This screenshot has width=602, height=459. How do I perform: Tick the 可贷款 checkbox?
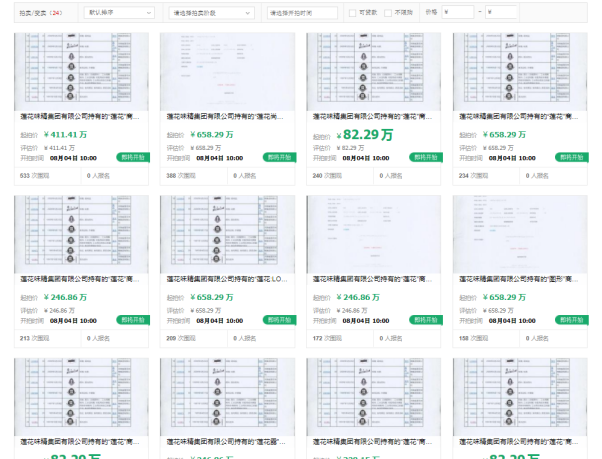point(352,13)
